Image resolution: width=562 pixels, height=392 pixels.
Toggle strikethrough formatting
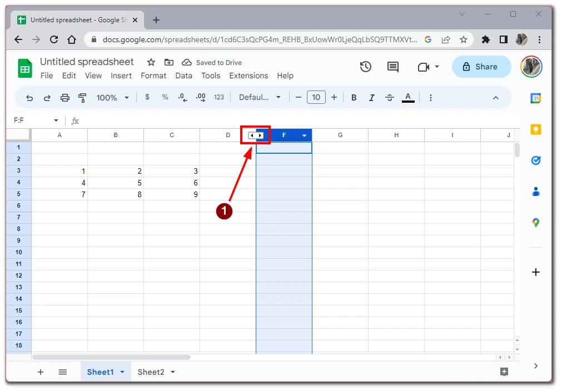pyautogui.click(x=390, y=97)
